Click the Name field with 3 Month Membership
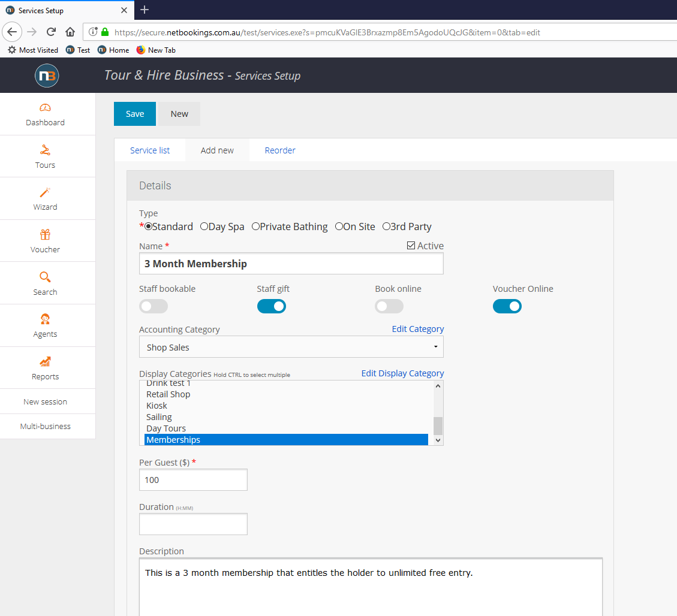 click(291, 264)
